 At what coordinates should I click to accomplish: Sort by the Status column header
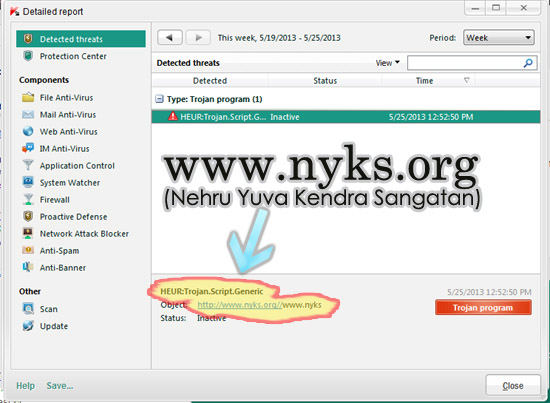[325, 81]
